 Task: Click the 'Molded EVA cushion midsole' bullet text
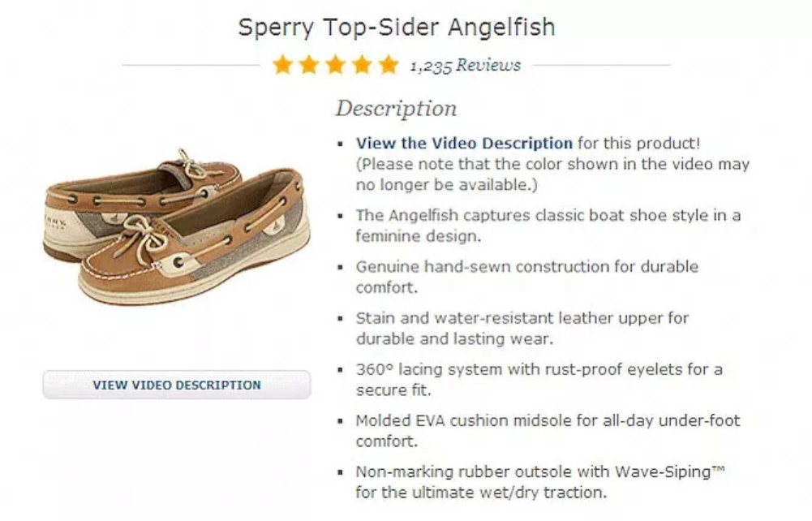(x=548, y=431)
